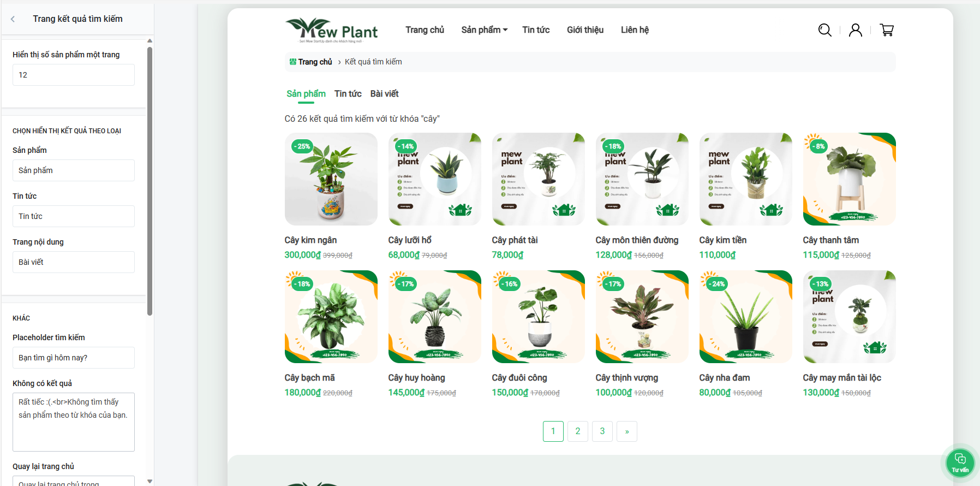Image resolution: width=980 pixels, height=486 pixels.
Task: Click the home icon in breadcrumb
Action: point(293,62)
